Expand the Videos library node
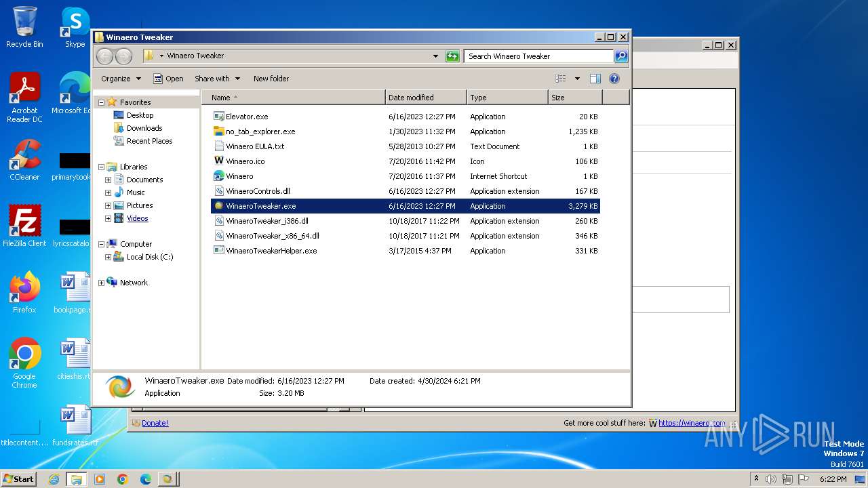Image resolution: width=868 pixels, height=488 pixels. click(108, 218)
